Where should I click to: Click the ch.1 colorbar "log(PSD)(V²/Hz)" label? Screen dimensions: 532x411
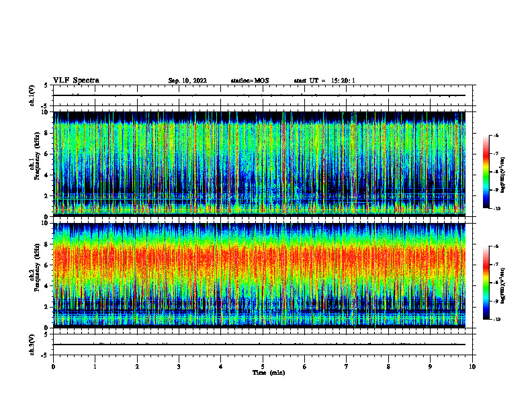coord(503,175)
